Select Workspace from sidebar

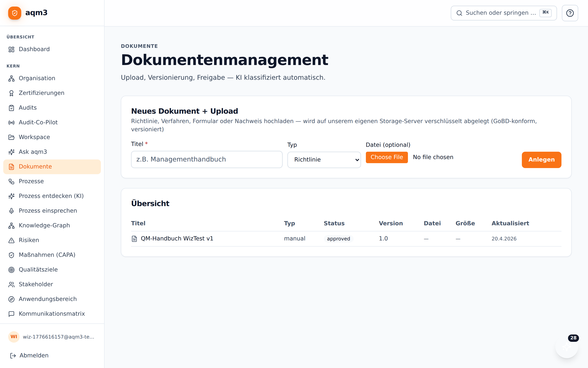click(x=52, y=137)
